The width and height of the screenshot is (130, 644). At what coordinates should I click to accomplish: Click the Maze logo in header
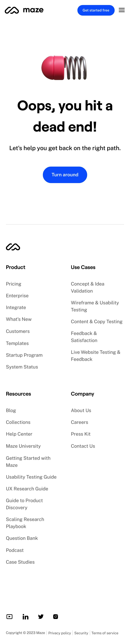(x=24, y=10)
